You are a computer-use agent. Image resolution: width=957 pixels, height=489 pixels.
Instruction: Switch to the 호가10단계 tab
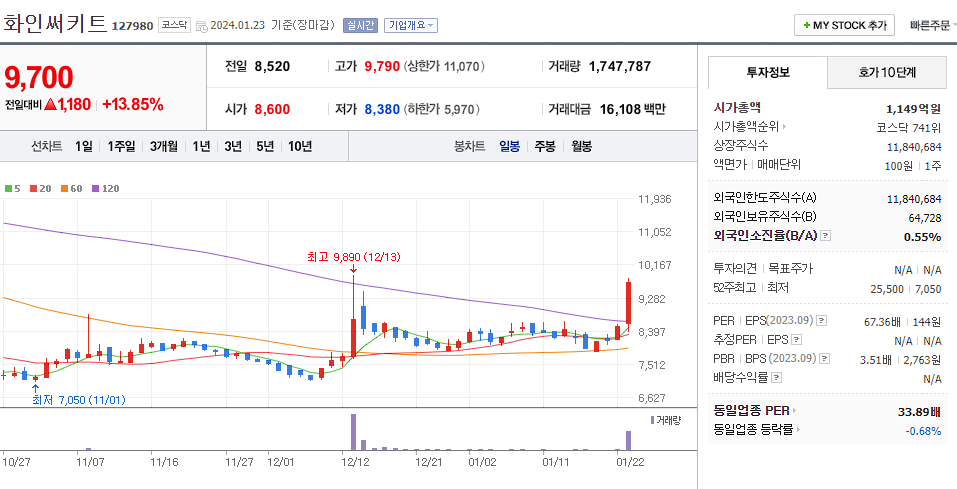point(887,73)
